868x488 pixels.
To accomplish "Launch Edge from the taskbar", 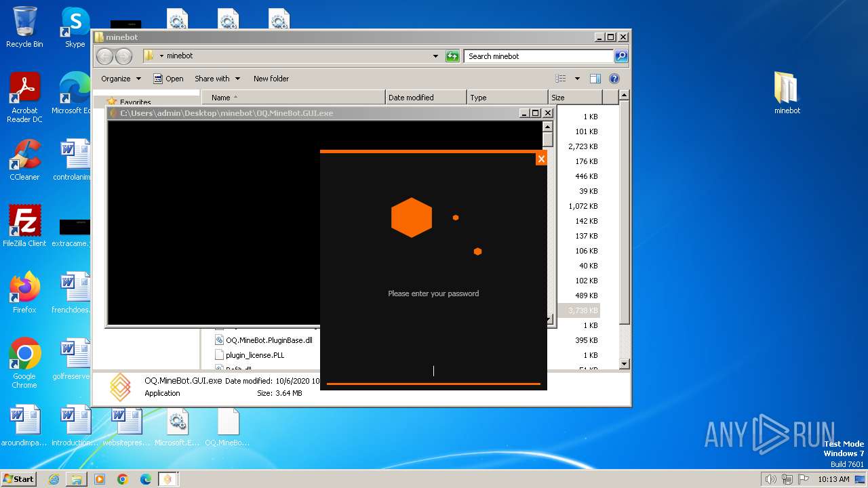I will tap(146, 479).
